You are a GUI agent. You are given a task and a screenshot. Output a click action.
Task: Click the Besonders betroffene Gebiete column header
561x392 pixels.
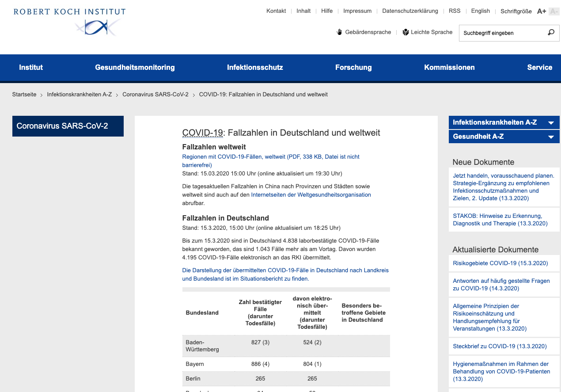[364, 313]
